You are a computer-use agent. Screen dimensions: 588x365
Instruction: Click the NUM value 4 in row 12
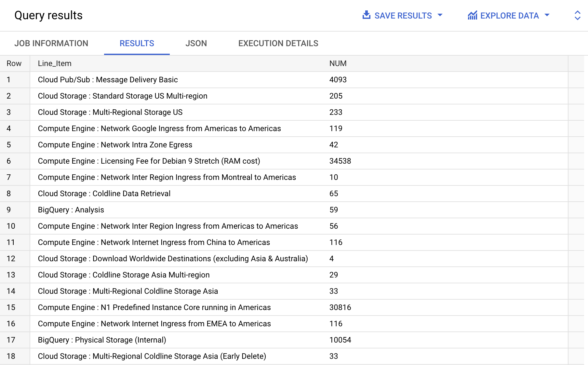click(x=331, y=259)
